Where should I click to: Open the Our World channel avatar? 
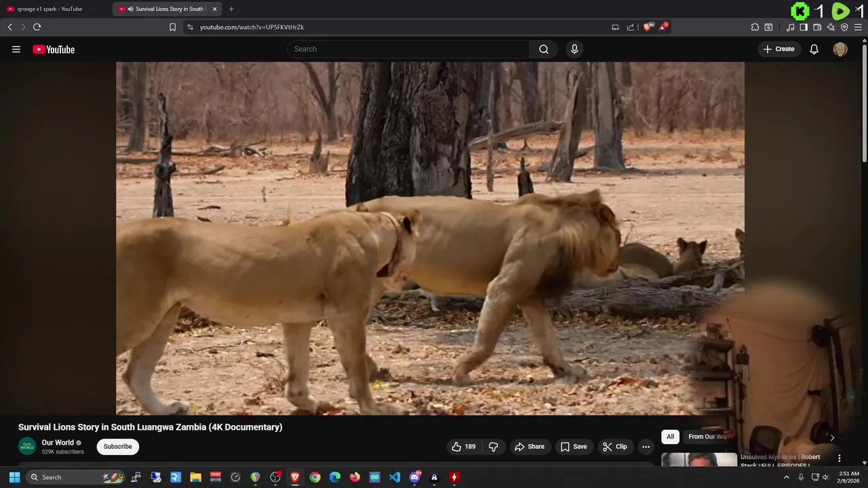pos(27,446)
